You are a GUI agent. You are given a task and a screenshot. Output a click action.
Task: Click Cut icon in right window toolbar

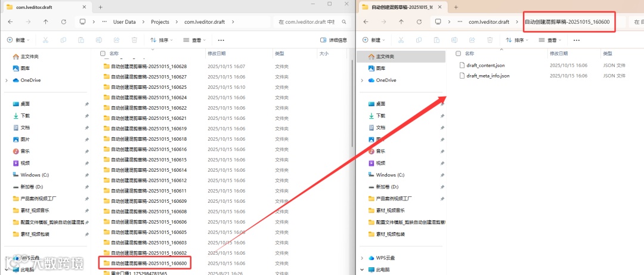(x=401, y=40)
